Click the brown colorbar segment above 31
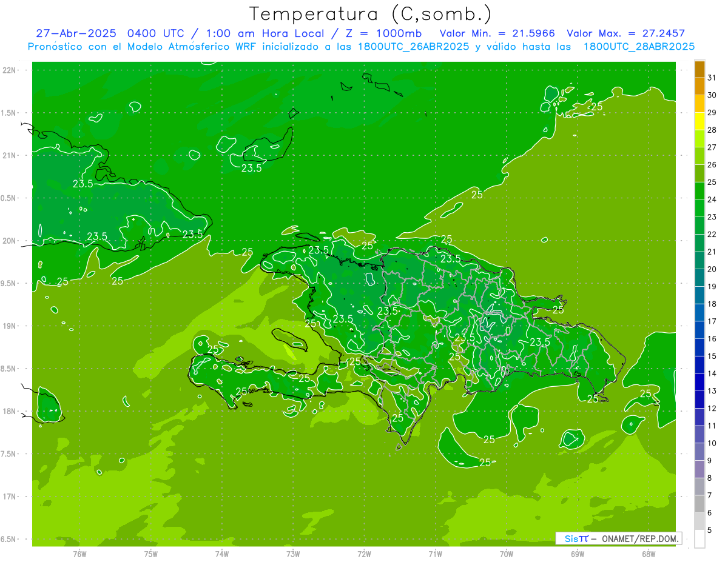Viewport: 728px width, 562px height. coord(699,70)
